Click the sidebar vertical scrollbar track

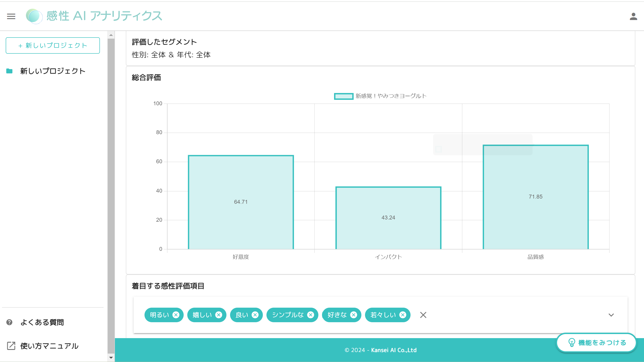point(111,196)
